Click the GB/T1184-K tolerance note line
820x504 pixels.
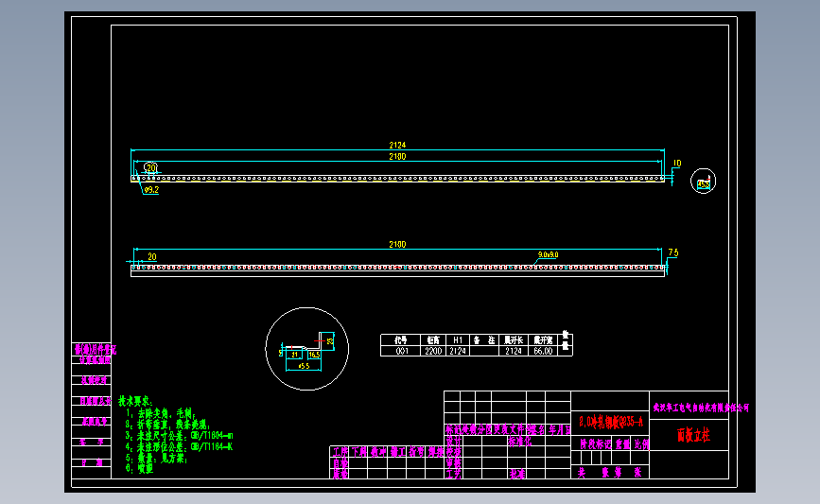pos(179,447)
